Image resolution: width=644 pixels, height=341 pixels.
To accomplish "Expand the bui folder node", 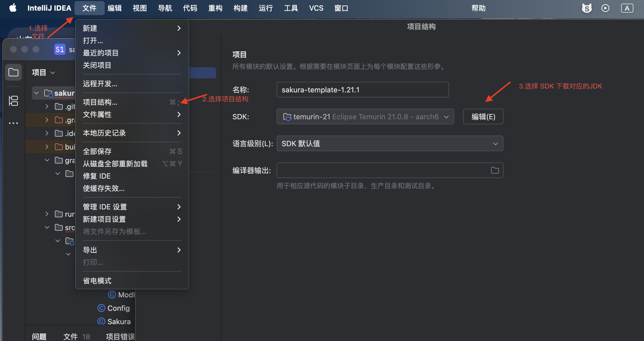I will 47,147.
